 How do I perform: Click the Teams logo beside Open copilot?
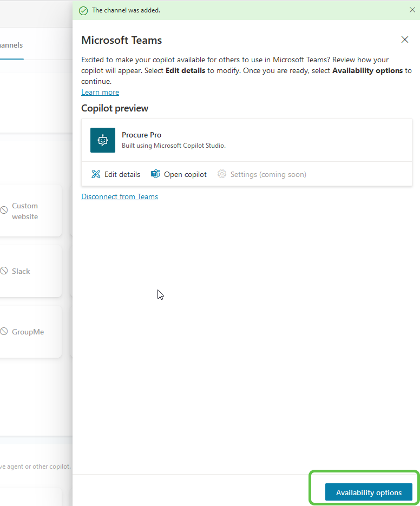click(x=155, y=174)
